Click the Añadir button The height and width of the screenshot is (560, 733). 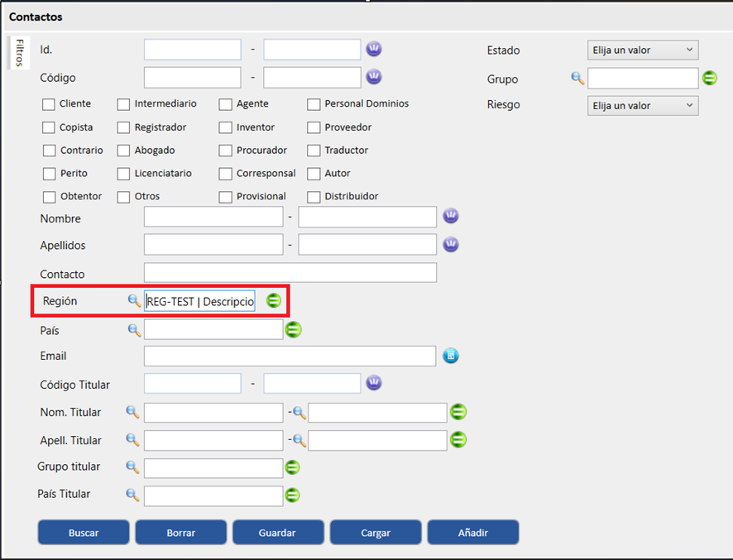[472, 533]
